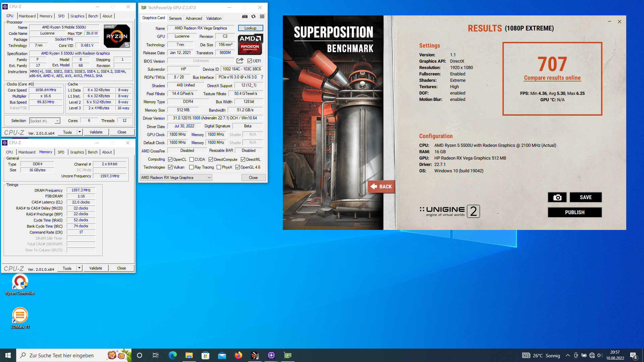Expand Tools dropdown arrow in bottom CPU-Z window
The width and height of the screenshot is (644, 362).
click(79, 268)
